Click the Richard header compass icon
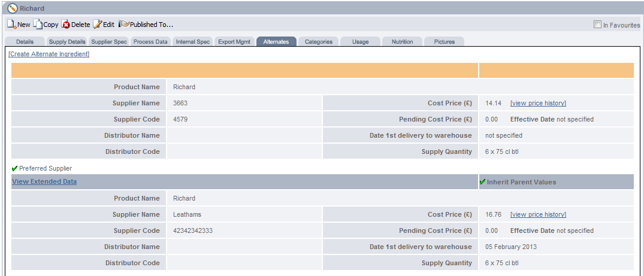The image size is (644, 276). click(13, 8)
